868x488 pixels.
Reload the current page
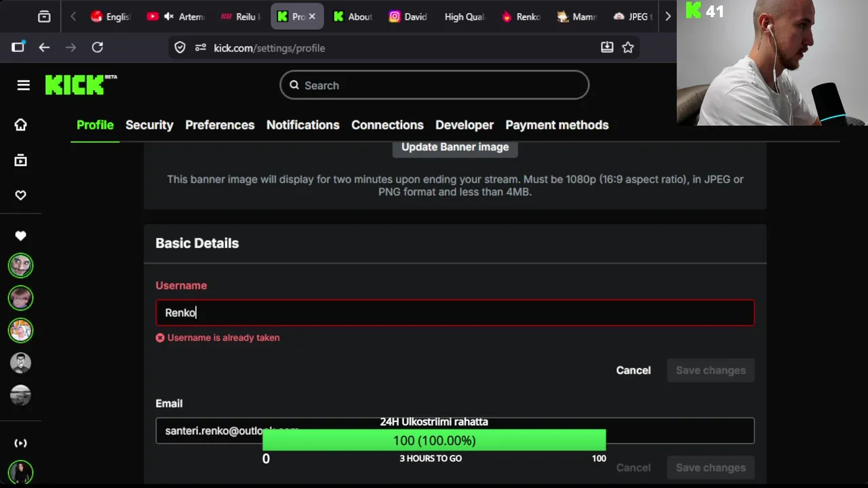tap(98, 47)
